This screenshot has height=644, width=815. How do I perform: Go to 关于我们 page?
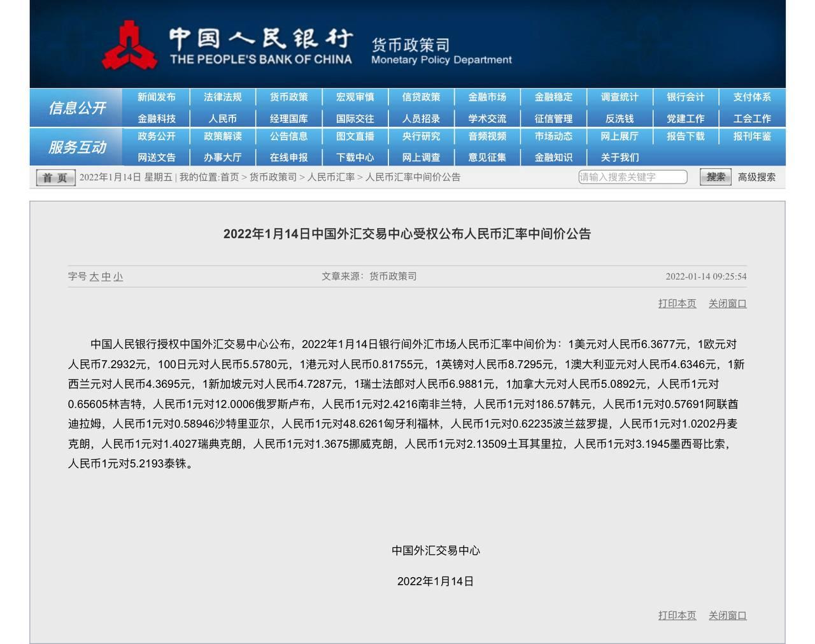pyautogui.click(x=620, y=157)
